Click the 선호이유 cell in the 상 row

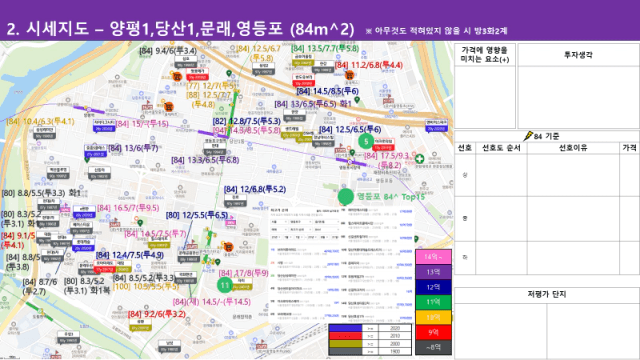(573, 175)
